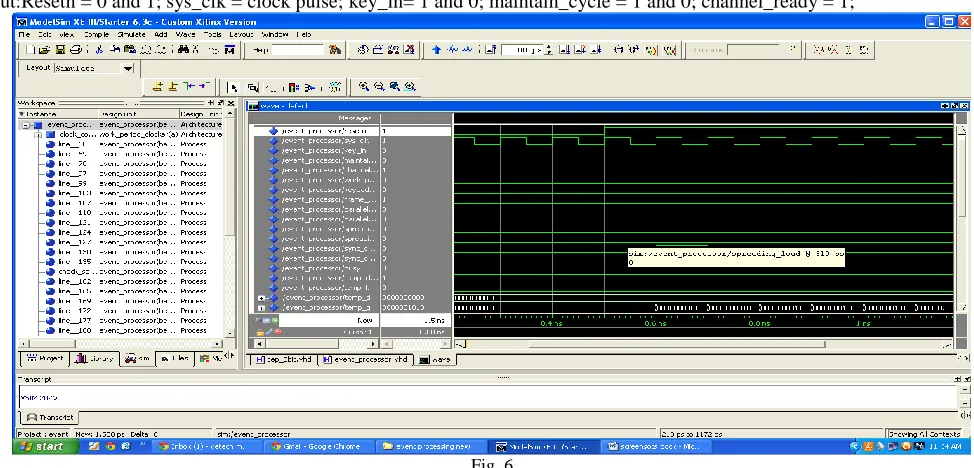This screenshot has width=974, height=468.
Task: Click the Zoom Full icon
Action: [394, 87]
